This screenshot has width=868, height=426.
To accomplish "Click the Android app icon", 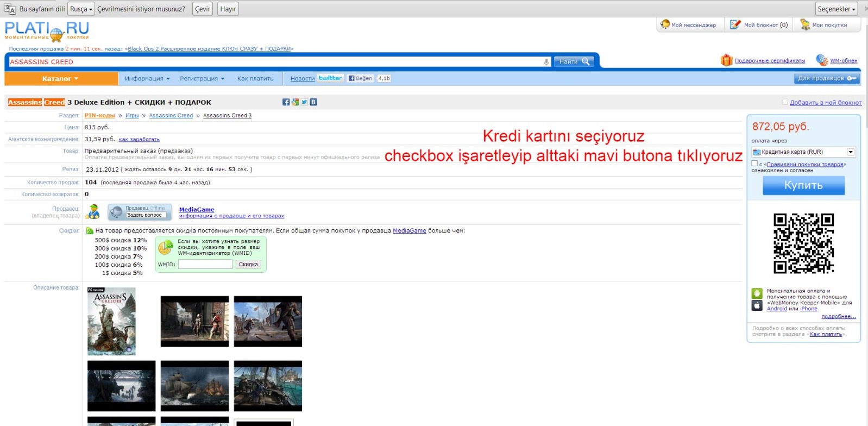I will tap(757, 293).
